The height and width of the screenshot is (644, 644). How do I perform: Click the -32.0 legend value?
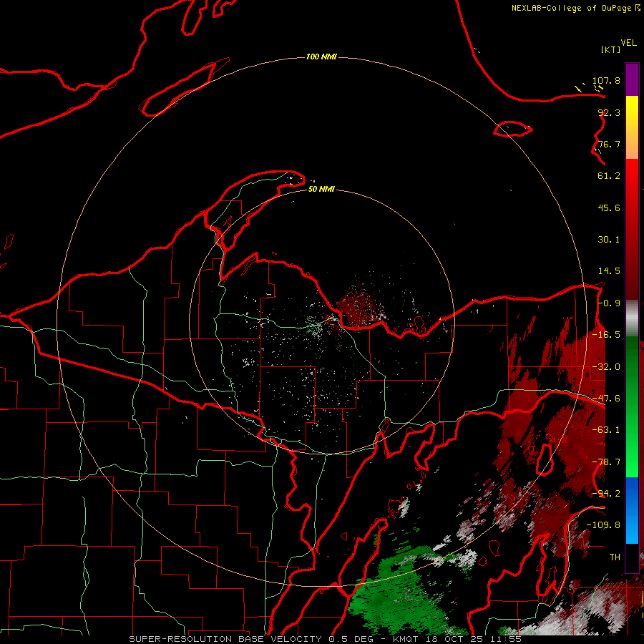606,367
